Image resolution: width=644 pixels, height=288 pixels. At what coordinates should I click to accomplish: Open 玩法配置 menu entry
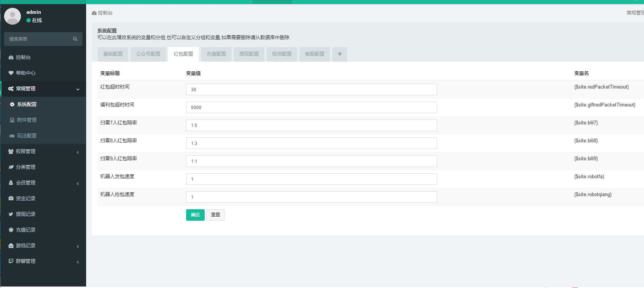(x=26, y=136)
